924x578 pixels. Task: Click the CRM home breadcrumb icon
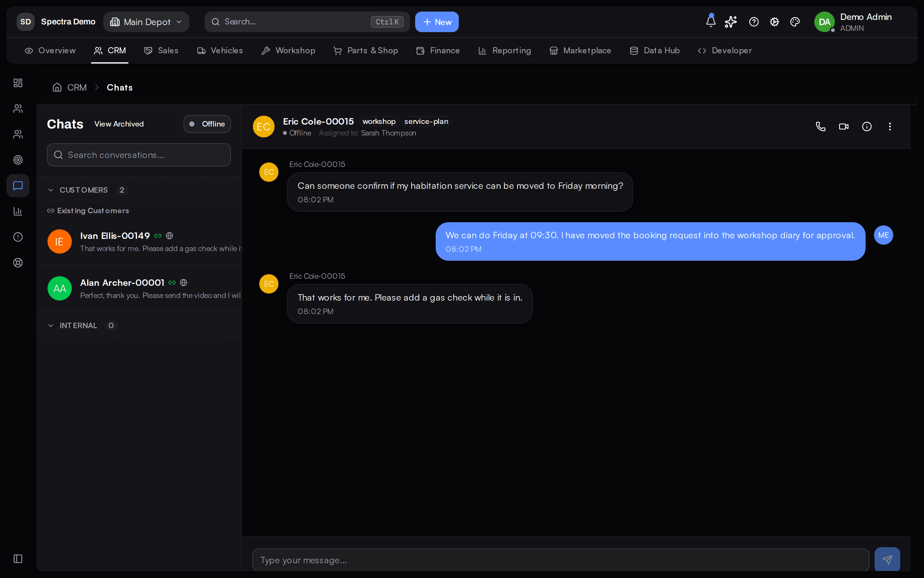coord(57,88)
